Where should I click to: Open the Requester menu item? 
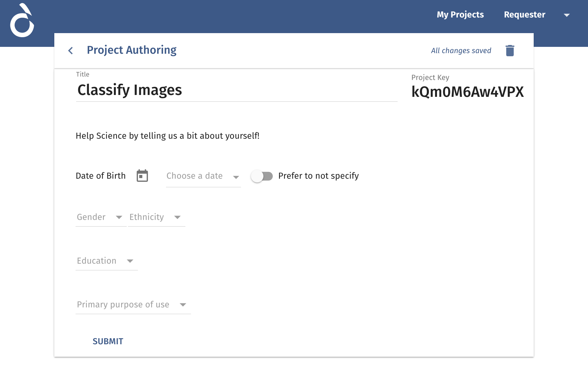click(525, 15)
